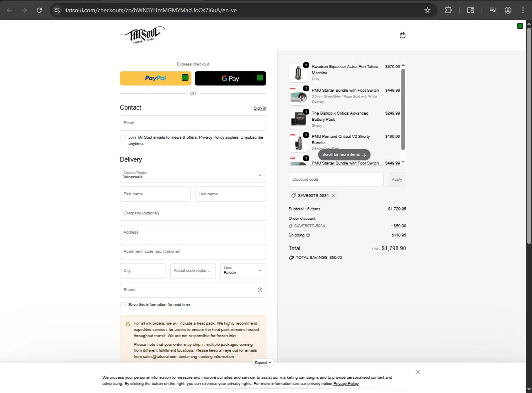The height and width of the screenshot is (393, 532).
Task: Click the order list scroll-up arrow
Action: [403, 65]
